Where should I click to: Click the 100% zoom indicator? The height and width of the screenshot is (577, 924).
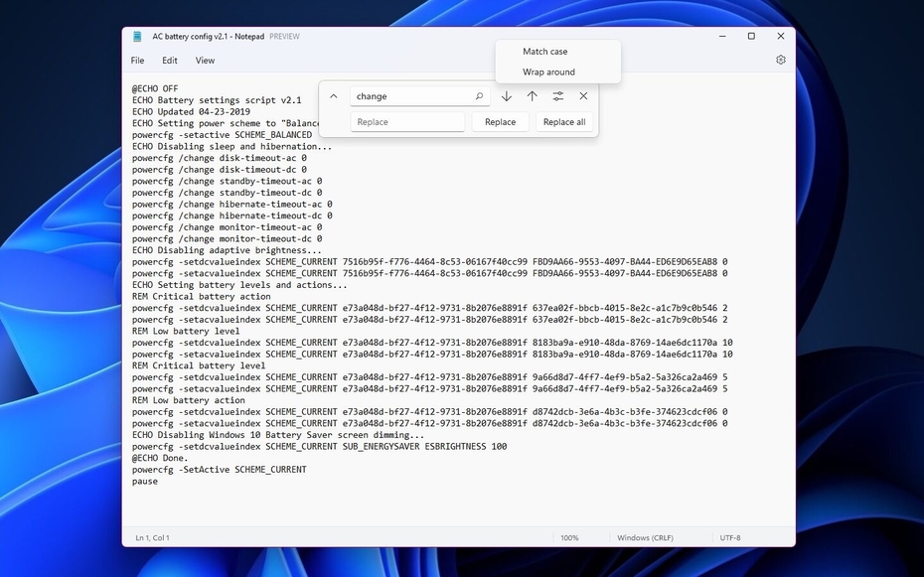coord(569,537)
